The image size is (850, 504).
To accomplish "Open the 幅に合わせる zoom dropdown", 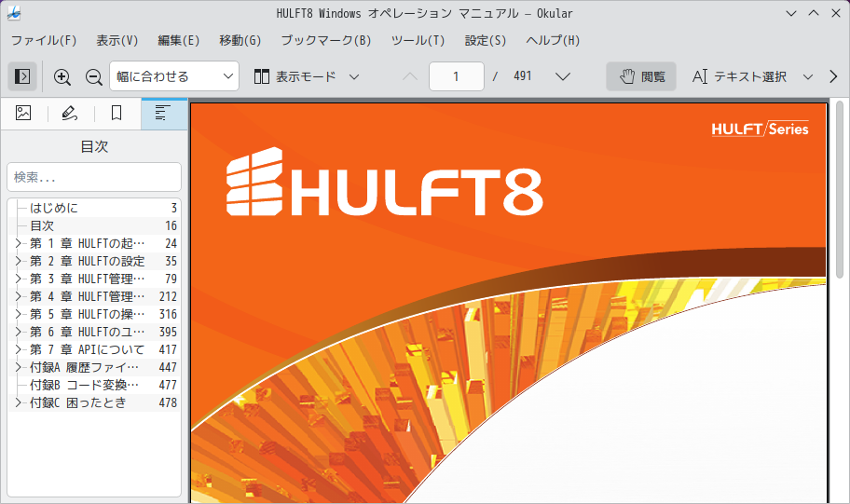I will tap(174, 76).
